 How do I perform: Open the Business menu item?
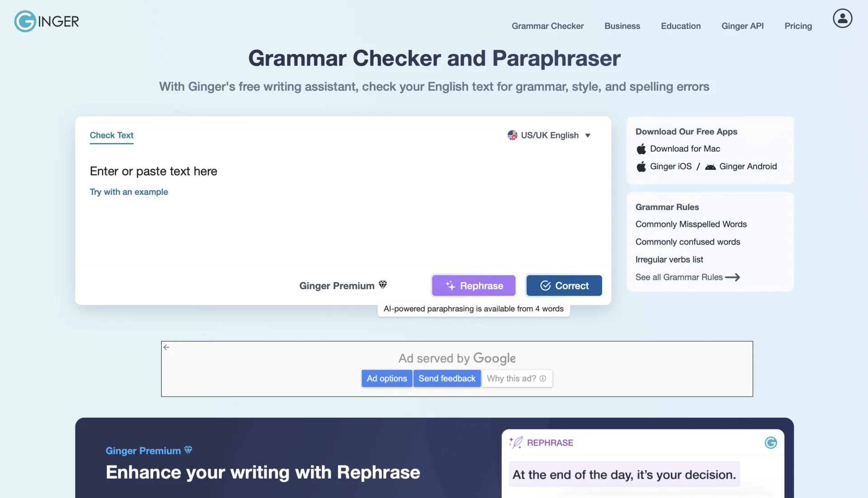point(622,26)
